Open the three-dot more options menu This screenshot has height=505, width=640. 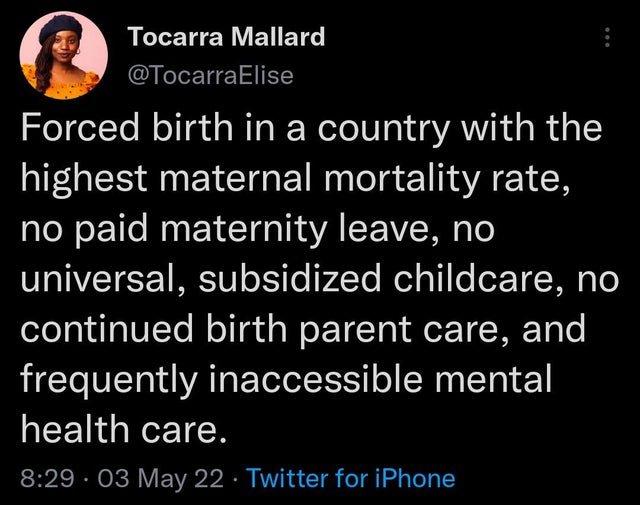pos(607,37)
